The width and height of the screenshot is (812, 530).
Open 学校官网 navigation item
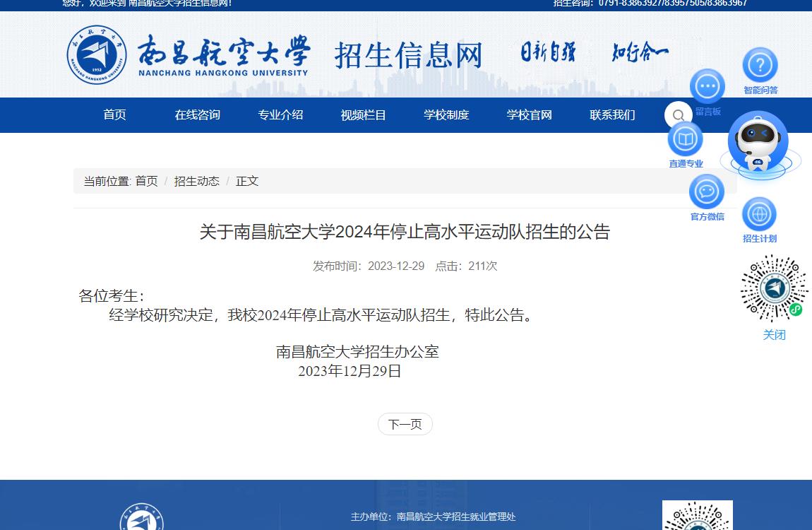click(x=529, y=114)
